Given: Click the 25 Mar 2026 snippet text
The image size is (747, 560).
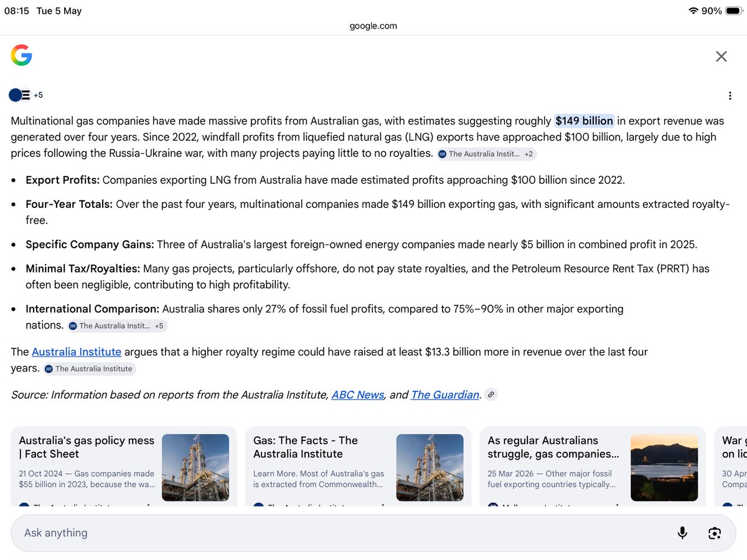Looking at the screenshot, I should (x=552, y=478).
